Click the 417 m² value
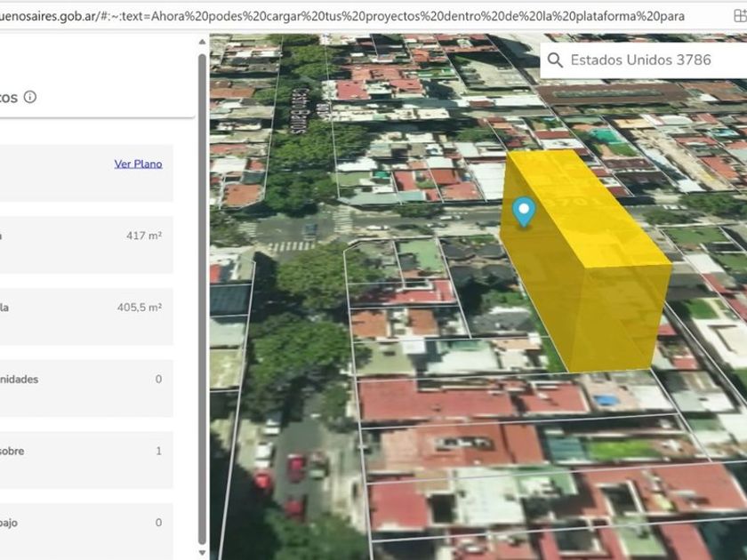The height and width of the screenshot is (560, 747). pos(144,236)
